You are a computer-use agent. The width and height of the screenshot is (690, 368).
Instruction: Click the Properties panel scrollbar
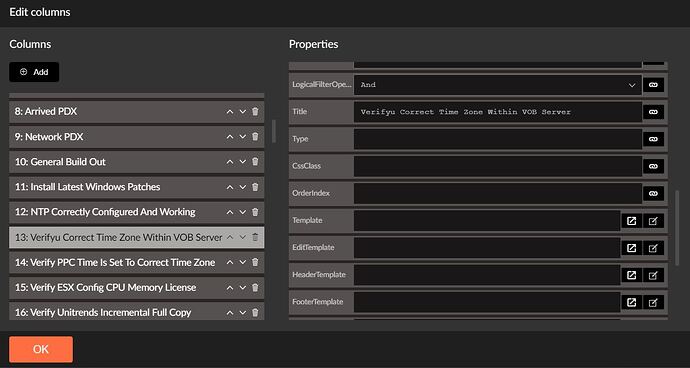click(677, 227)
